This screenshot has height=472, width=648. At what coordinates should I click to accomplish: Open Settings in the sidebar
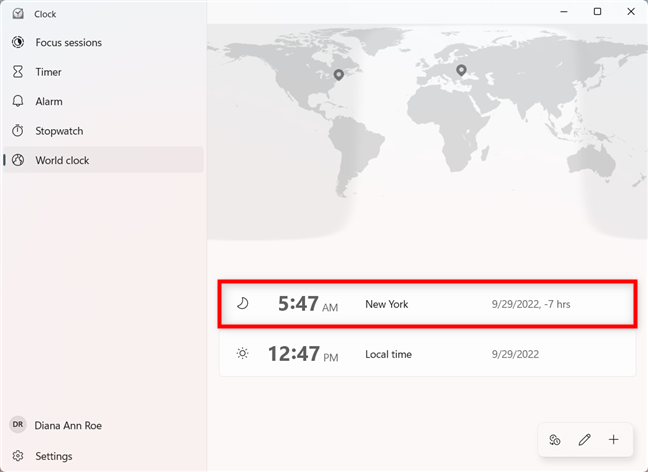click(53, 456)
